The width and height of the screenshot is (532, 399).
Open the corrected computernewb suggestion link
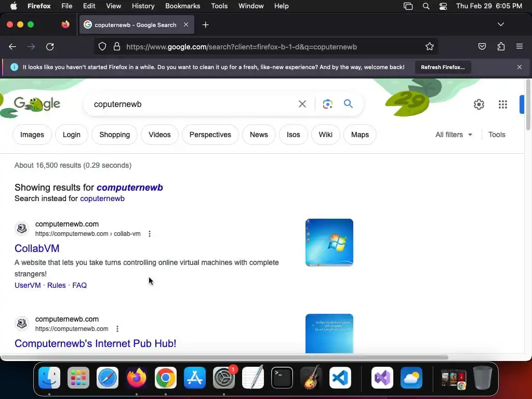pyautogui.click(x=129, y=187)
